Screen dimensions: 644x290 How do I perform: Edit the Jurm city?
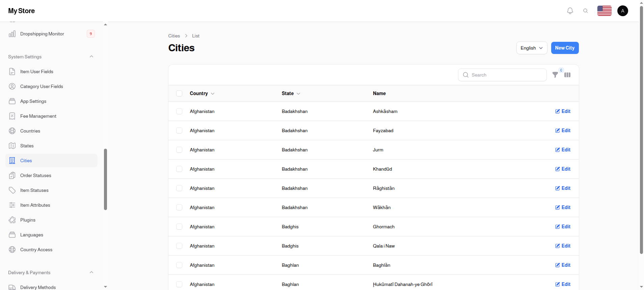[563, 150]
